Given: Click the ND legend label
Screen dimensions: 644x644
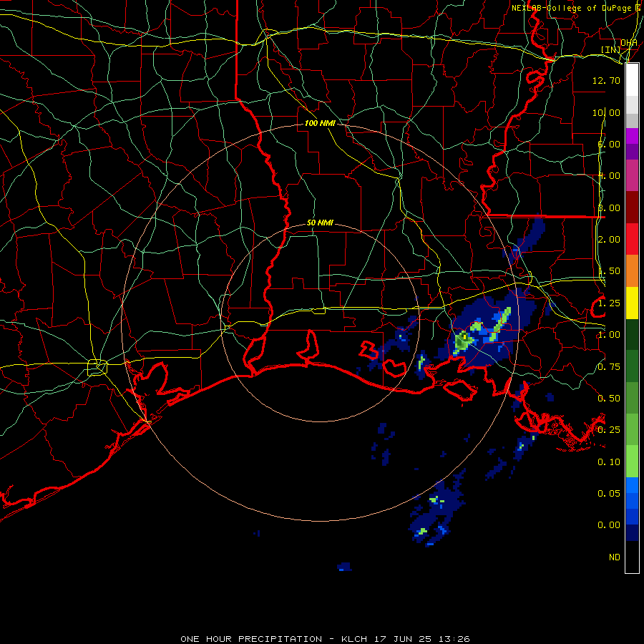Looking at the screenshot, I should coord(615,557).
